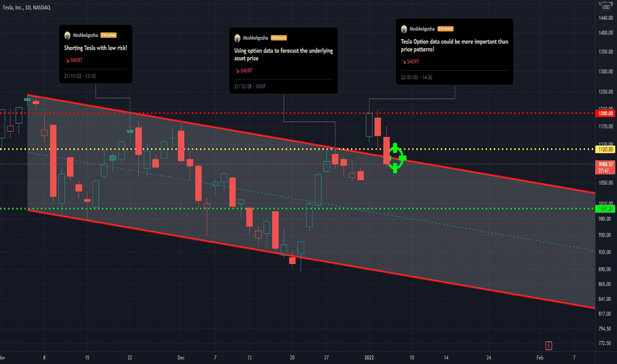
Task: Select the lower red channel trendline
Action: 311,259
